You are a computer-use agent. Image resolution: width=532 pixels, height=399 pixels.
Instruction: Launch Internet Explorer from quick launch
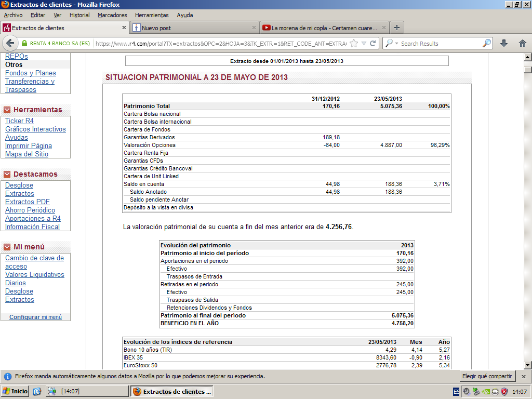[x=37, y=392]
